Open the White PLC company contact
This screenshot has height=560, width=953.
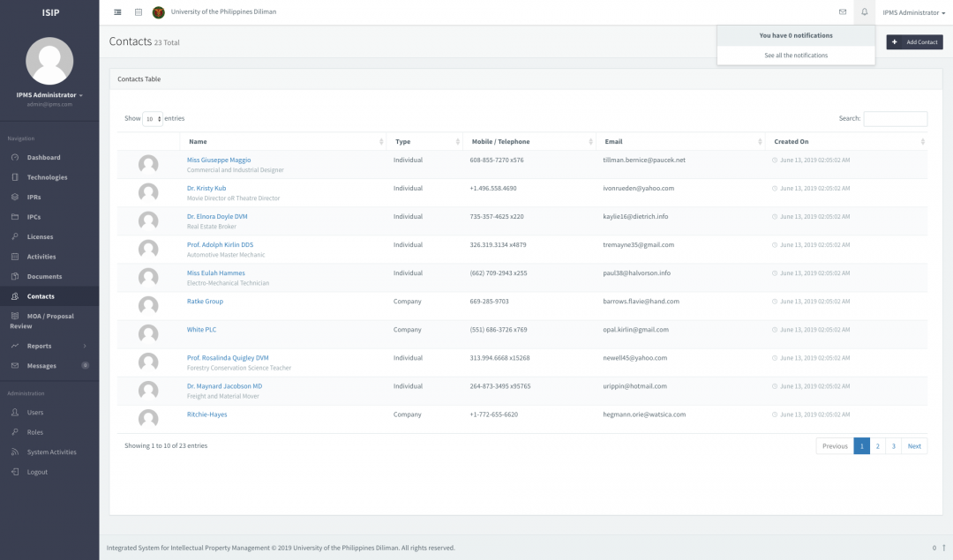(202, 330)
